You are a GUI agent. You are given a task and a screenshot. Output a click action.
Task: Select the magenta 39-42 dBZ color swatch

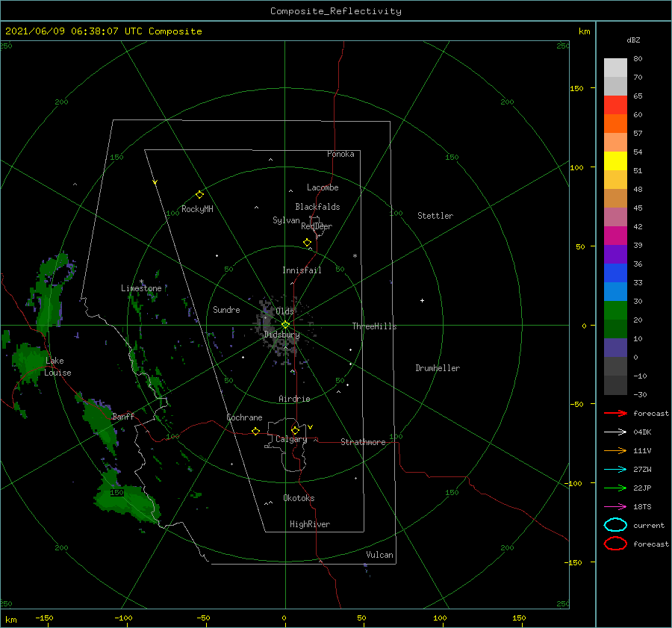(x=615, y=235)
